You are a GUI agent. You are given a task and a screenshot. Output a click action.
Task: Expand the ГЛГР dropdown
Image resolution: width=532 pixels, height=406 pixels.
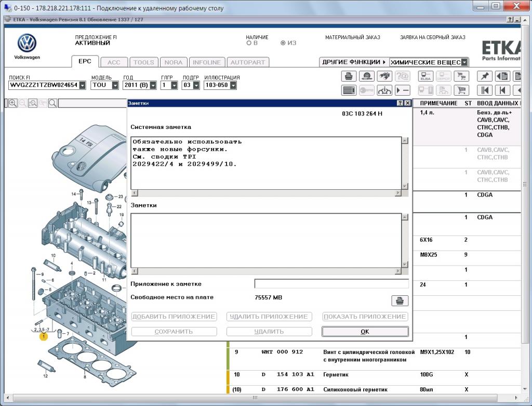(x=174, y=85)
